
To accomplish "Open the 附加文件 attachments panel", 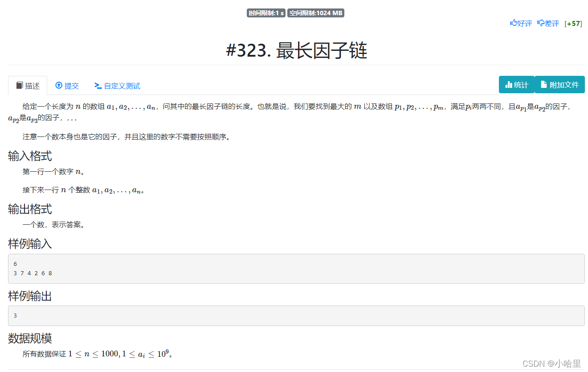I will click(x=559, y=84).
